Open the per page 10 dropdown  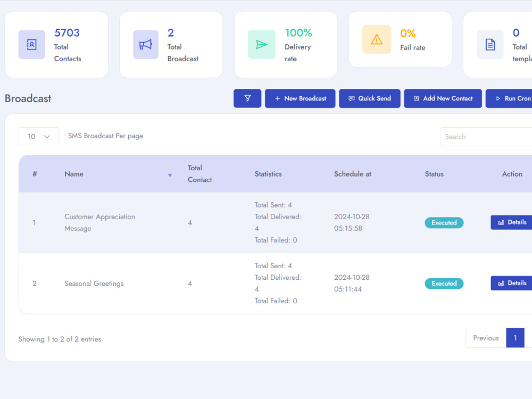pyautogui.click(x=38, y=136)
